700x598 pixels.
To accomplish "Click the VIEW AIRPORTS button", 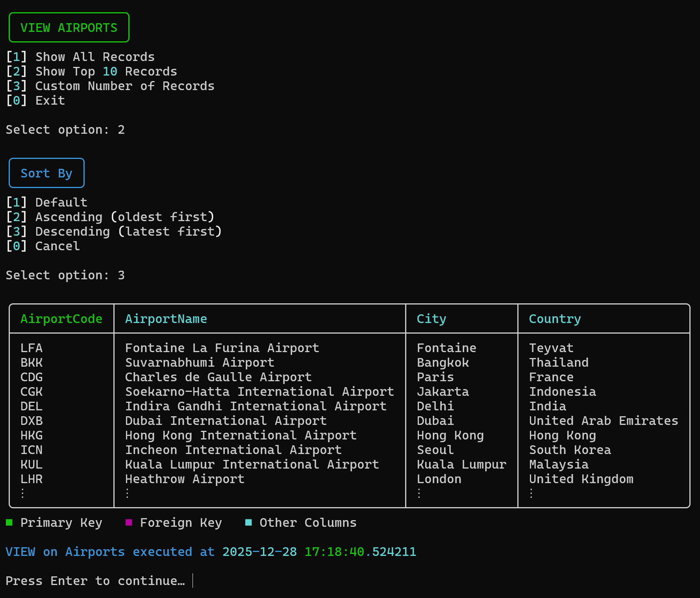I will 69,27.
